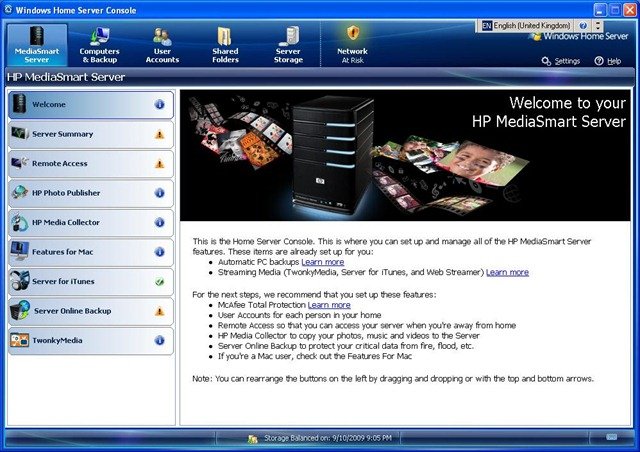This screenshot has height=452, width=640.
Task: Open Server for iTunes sidebar item
Action: click(x=91, y=281)
